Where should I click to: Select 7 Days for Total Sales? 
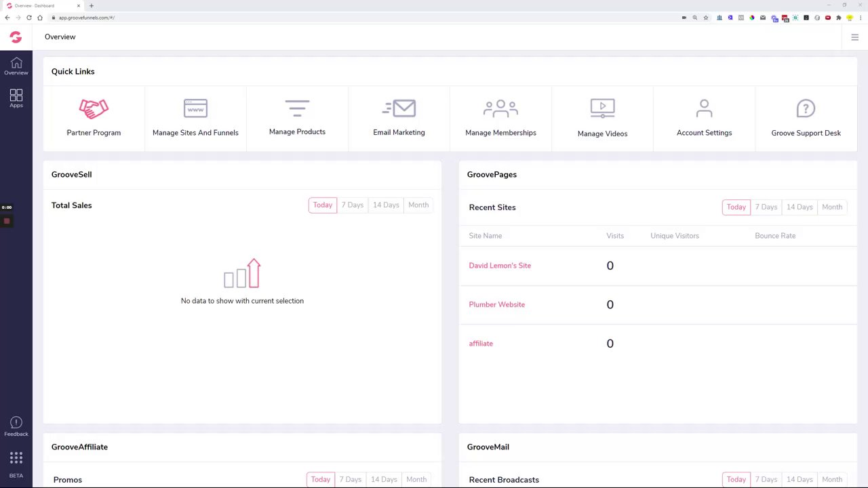click(353, 205)
